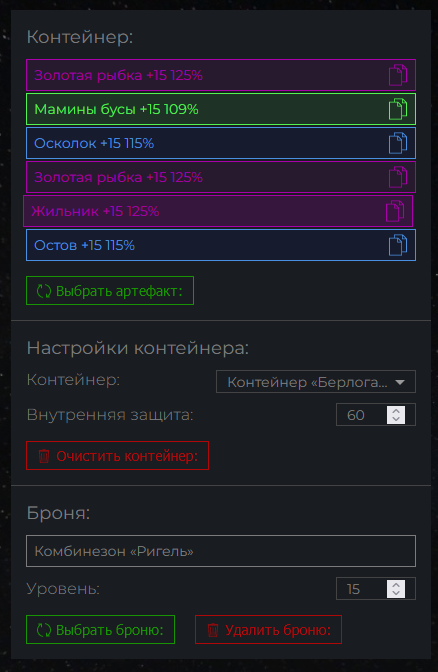Click the Выбрать артефакт button

[x=110, y=291]
